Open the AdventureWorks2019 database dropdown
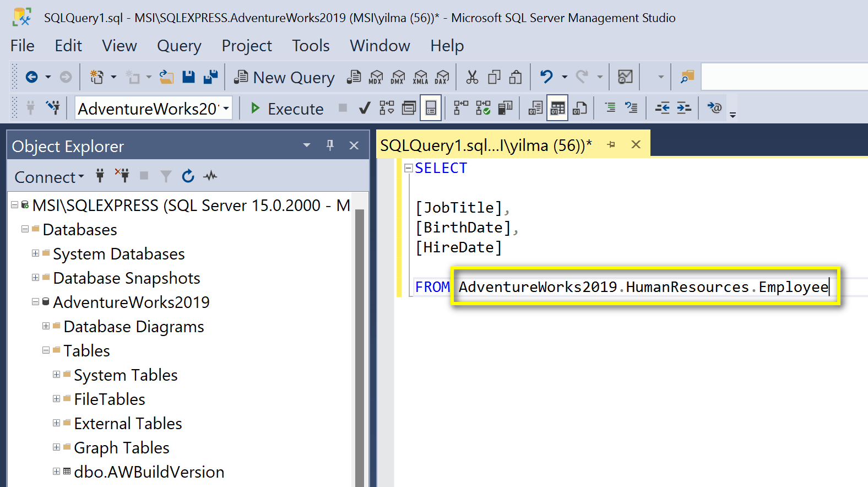Viewport: 868px width, 487px height. click(226, 108)
